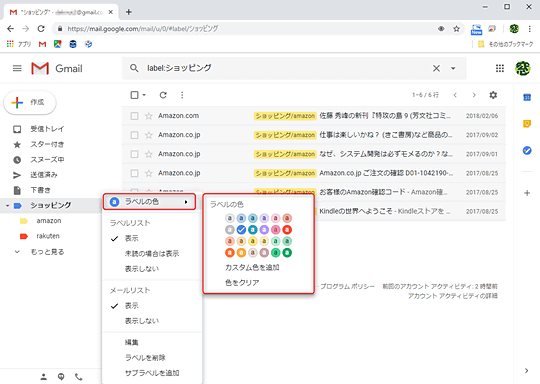Screen dimensions: 540x384
Task: Open Hangouts chat bubble icon
Action: click(x=61, y=377)
